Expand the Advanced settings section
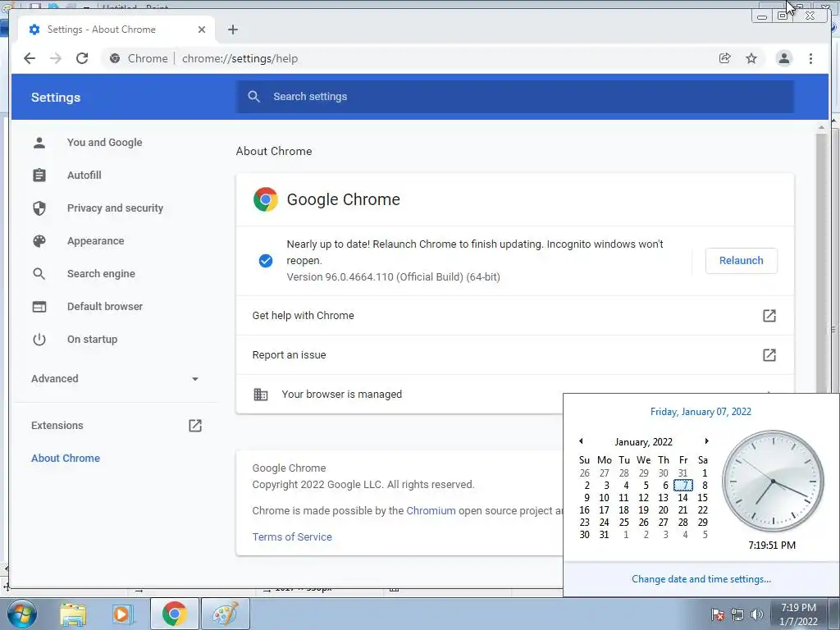The height and width of the screenshot is (630, 840). pyautogui.click(x=115, y=379)
